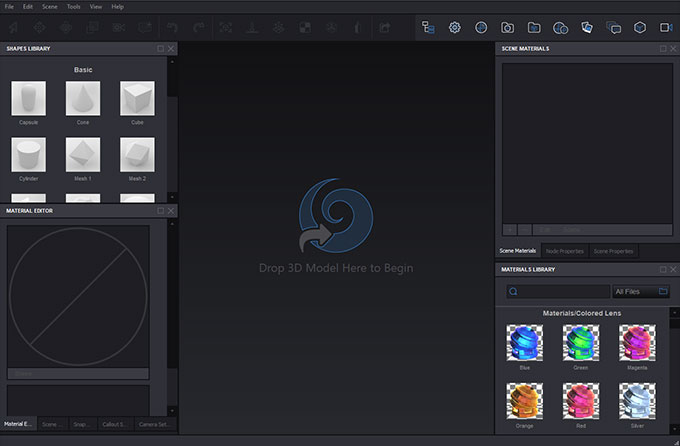Image resolution: width=680 pixels, height=446 pixels.
Task: Click the video camera icon in toolbar
Action: pyautogui.click(x=666, y=27)
